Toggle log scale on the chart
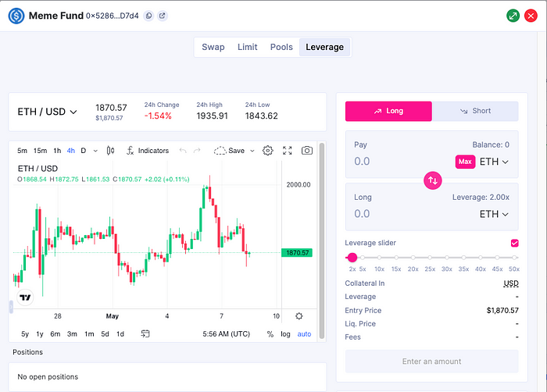Screen dimensions: 547x392 tap(286, 334)
